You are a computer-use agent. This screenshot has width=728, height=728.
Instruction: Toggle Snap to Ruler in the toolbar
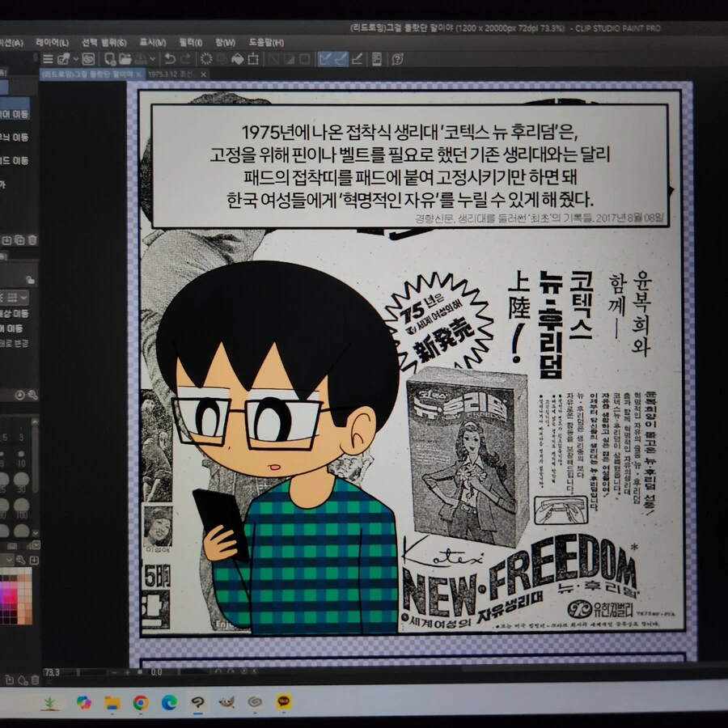(325, 59)
